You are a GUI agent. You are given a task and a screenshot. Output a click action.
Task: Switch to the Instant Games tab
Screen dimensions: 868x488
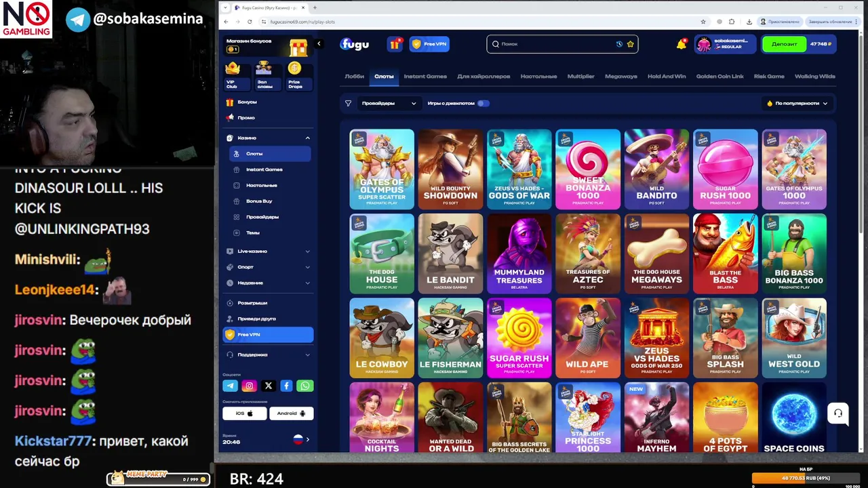tap(425, 77)
